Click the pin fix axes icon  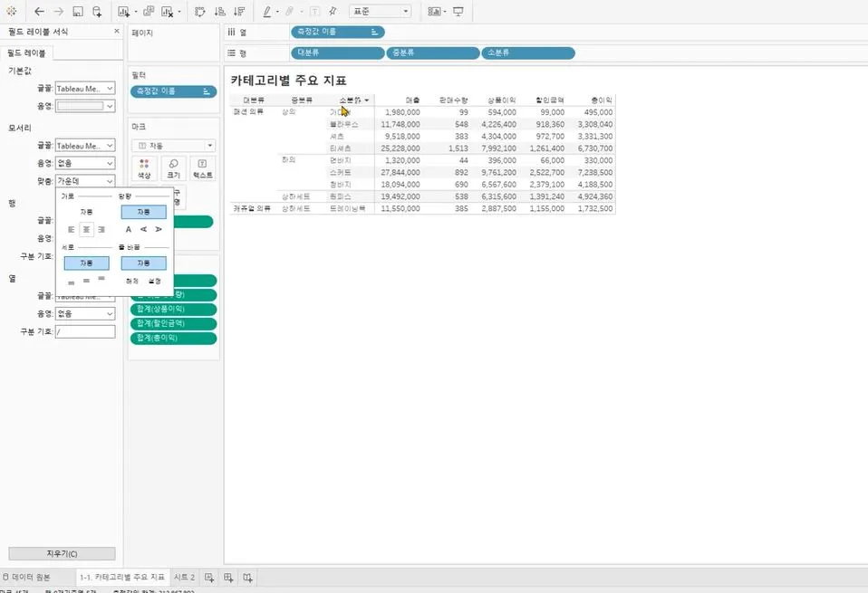pyautogui.click(x=333, y=11)
